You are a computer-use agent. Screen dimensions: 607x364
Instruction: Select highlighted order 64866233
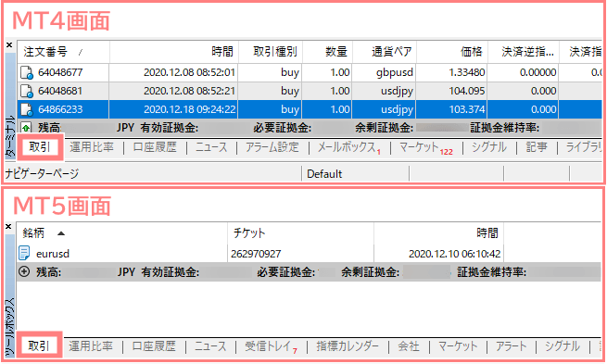(x=60, y=109)
